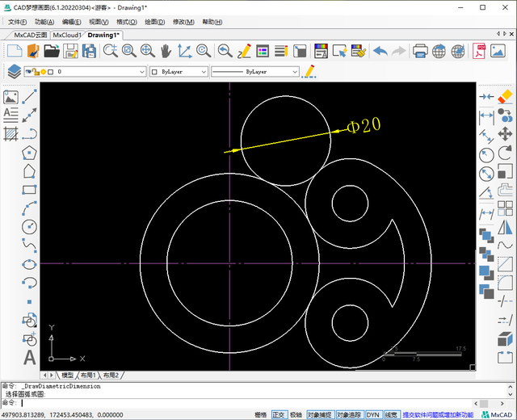Open the layer manager stack icon
The image size is (517, 420).
click(x=14, y=71)
